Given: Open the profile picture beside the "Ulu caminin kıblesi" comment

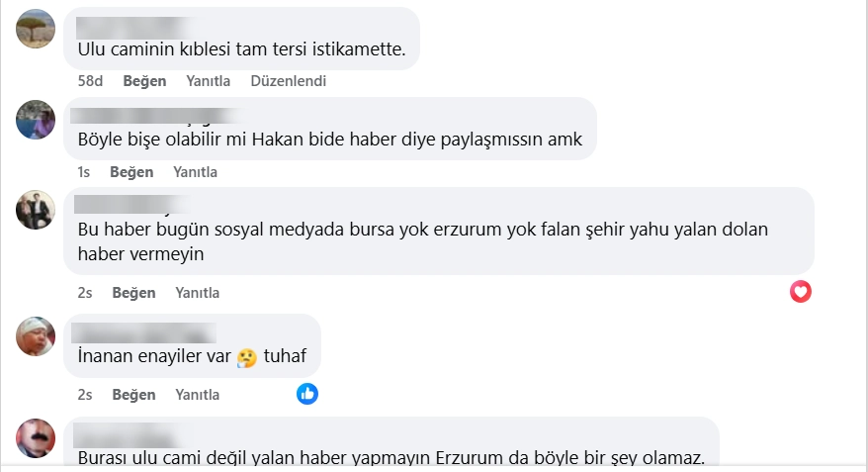Looking at the screenshot, I should tap(37, 28).
